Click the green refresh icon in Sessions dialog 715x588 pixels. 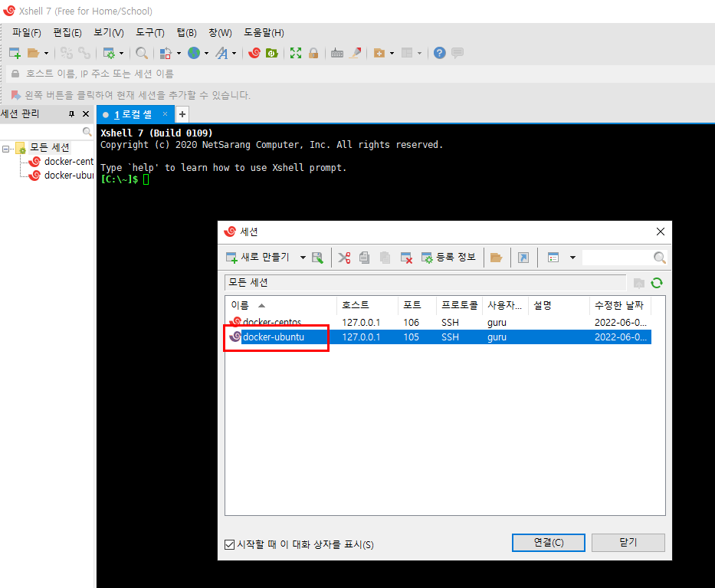(x=657, y=284)
